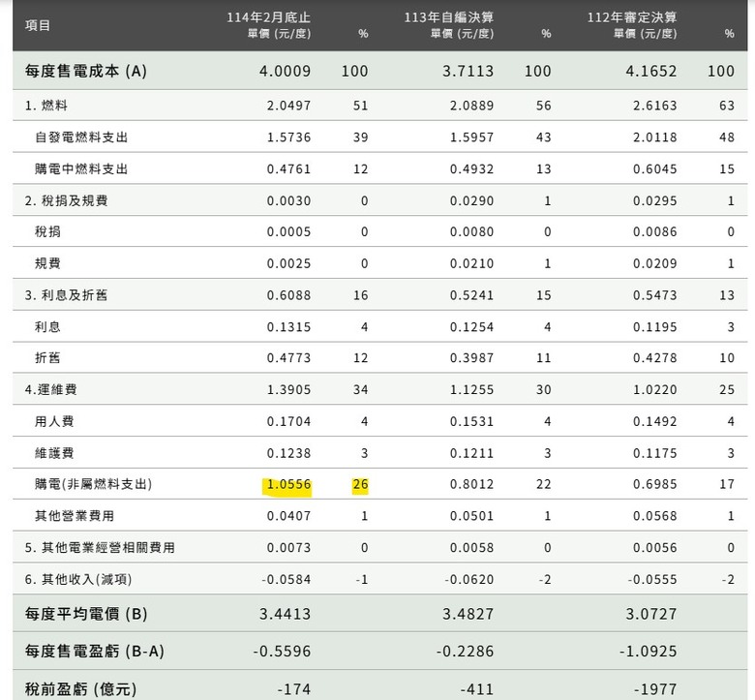Select the value 0.4278
The image size is (755, 700).
pyautogui.click(x=655, y=358)
